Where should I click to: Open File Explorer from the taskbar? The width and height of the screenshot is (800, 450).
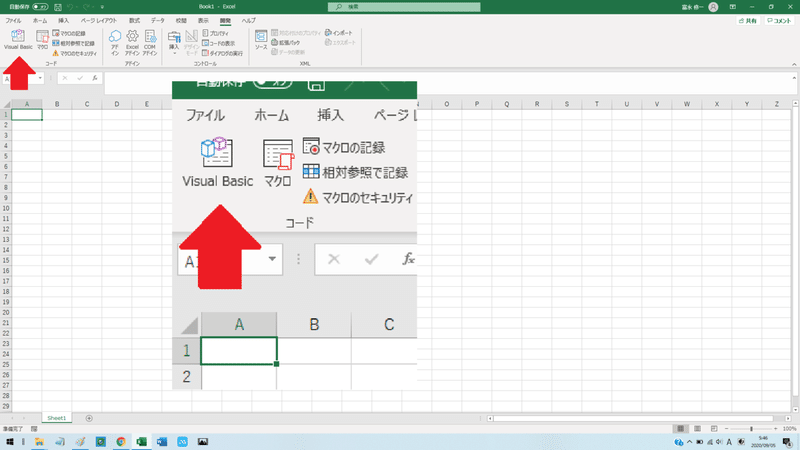[x=39, y=442]
